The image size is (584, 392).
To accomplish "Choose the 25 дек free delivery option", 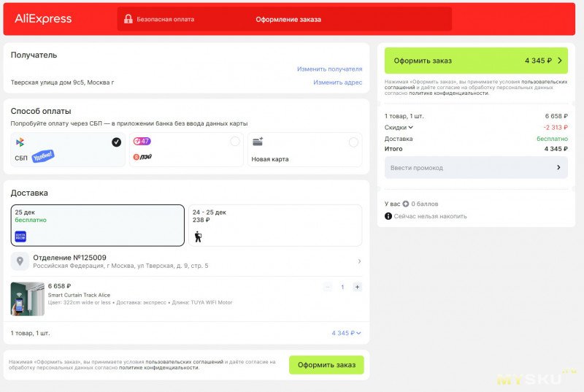I will click(98, 226).
